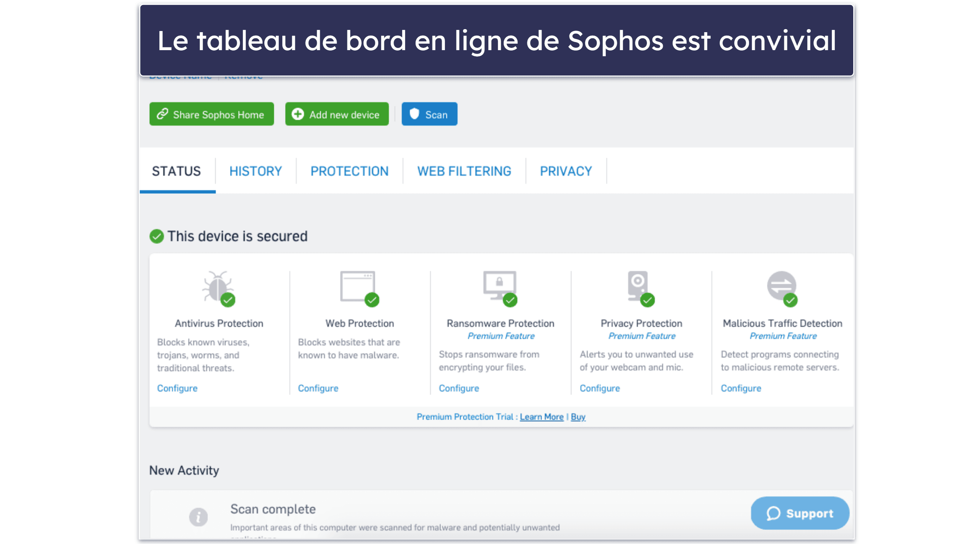
Task: Configure Antivirus Protection
Action: [x=177, y=388]
